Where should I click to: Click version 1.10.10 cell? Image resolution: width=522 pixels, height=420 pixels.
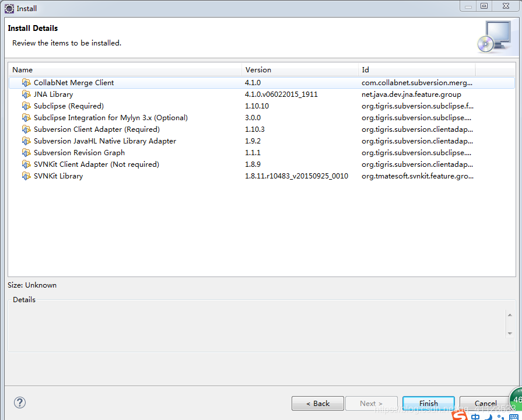pyautogui.click(x=257, y=106)
